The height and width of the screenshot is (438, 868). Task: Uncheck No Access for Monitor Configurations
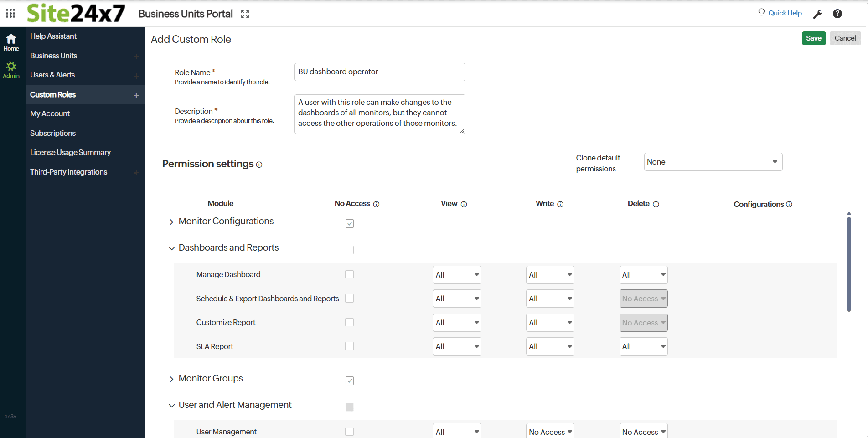[x=350, y=223]
